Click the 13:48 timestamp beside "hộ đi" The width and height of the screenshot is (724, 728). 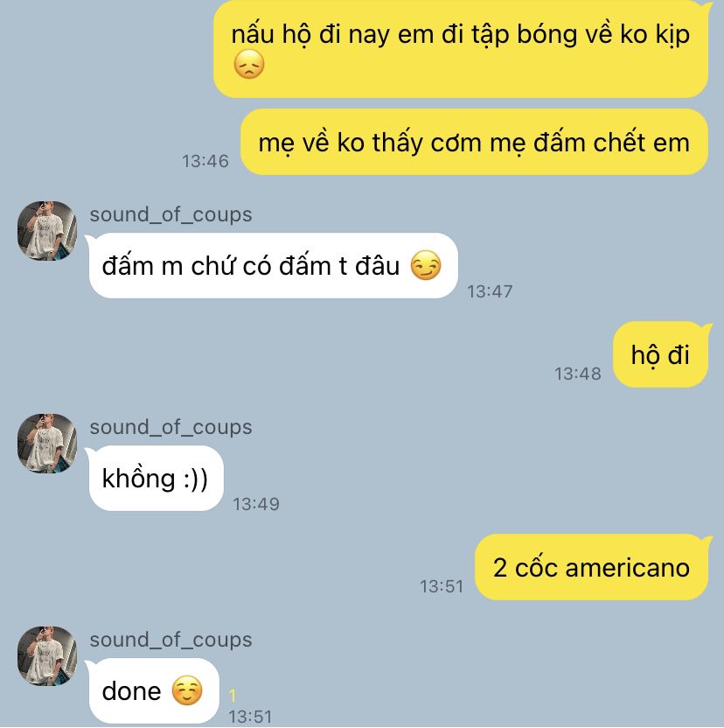click(x=578, y=374)
